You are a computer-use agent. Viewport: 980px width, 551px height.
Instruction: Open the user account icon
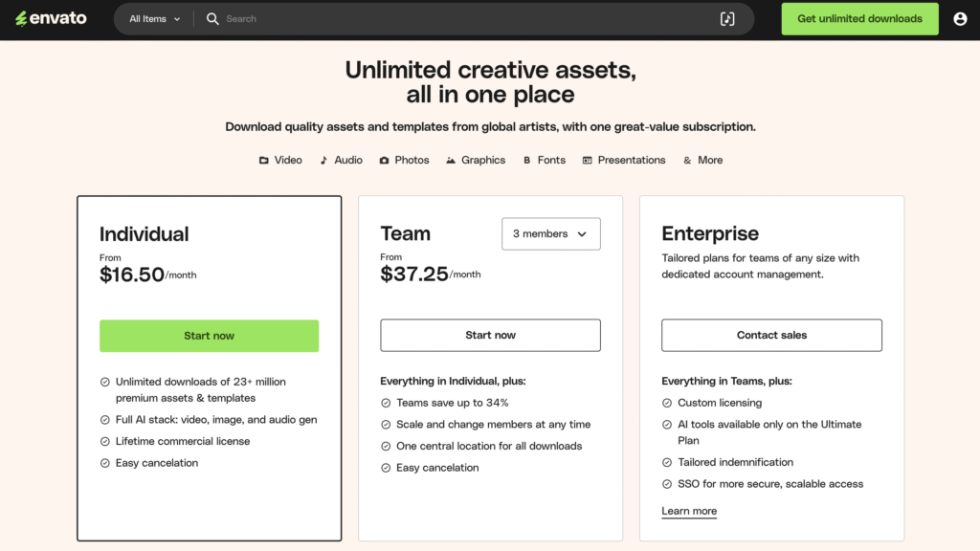tap(960, 19)
